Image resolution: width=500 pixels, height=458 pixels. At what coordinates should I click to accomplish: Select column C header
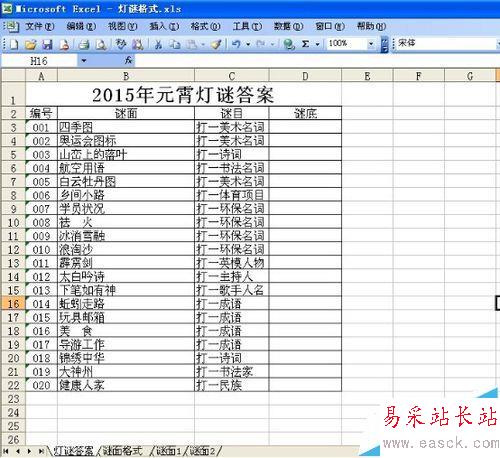coord(232,76)
